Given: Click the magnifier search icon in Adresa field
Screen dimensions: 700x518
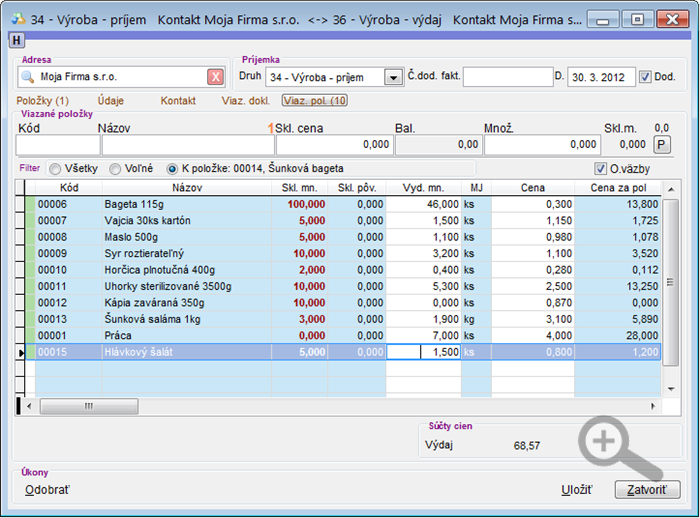Looking at the screenshot, I should click(29, 76).
